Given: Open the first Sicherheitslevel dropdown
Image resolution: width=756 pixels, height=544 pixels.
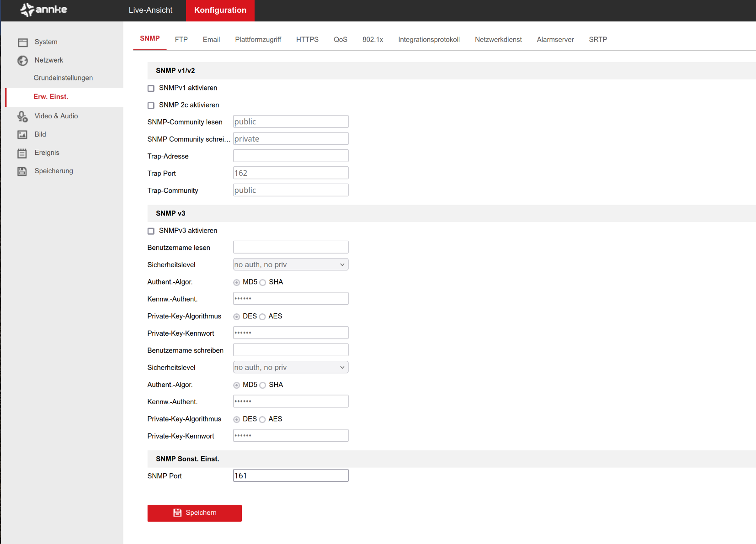Looking at the screenshot, I should point(290,265).
